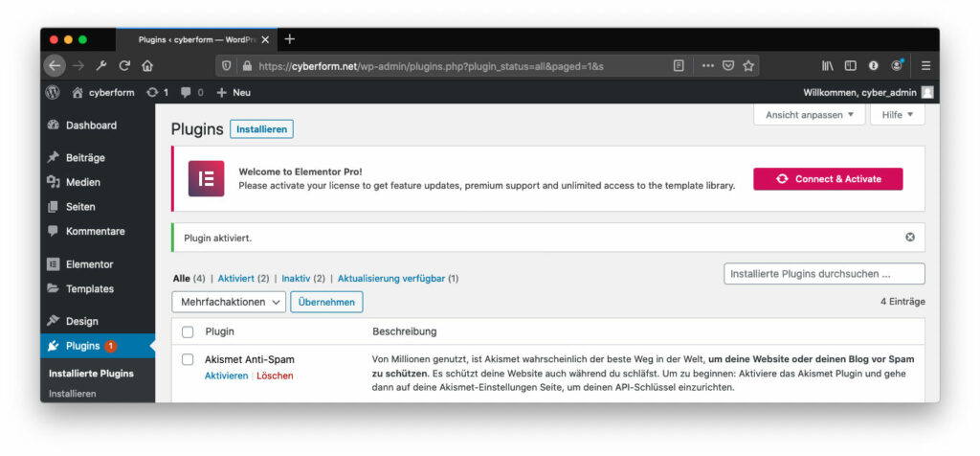Open the Mehrfachaktionen dropdown

[x=229, y=302]
